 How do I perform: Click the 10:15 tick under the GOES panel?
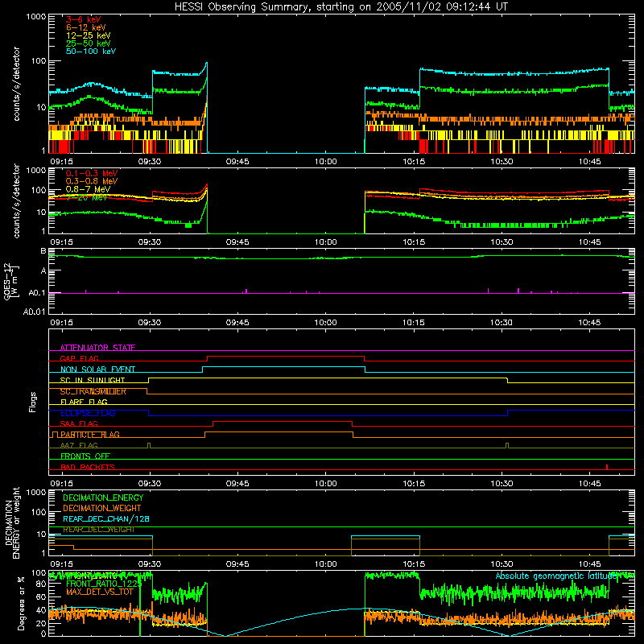pyautogui.click(x=414, y=323)
